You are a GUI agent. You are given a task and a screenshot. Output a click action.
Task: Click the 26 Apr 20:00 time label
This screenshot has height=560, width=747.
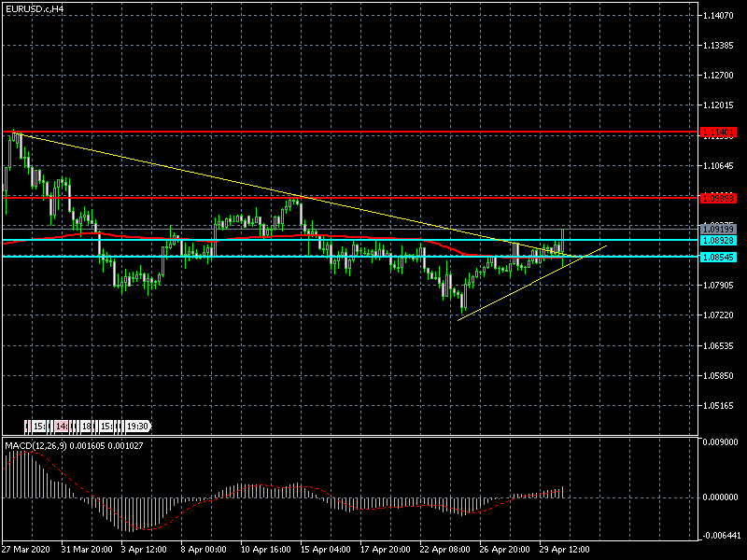click(x=504, y=550)
